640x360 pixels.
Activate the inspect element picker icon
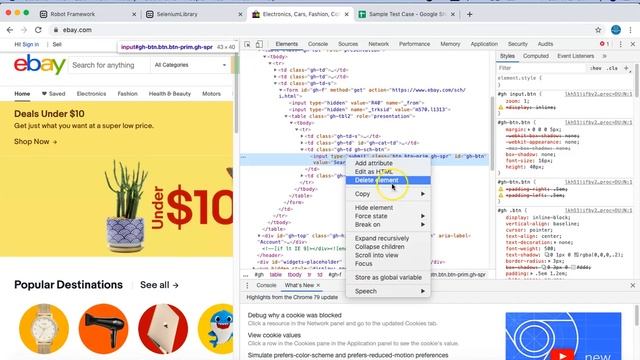click(x=247, y=44)
